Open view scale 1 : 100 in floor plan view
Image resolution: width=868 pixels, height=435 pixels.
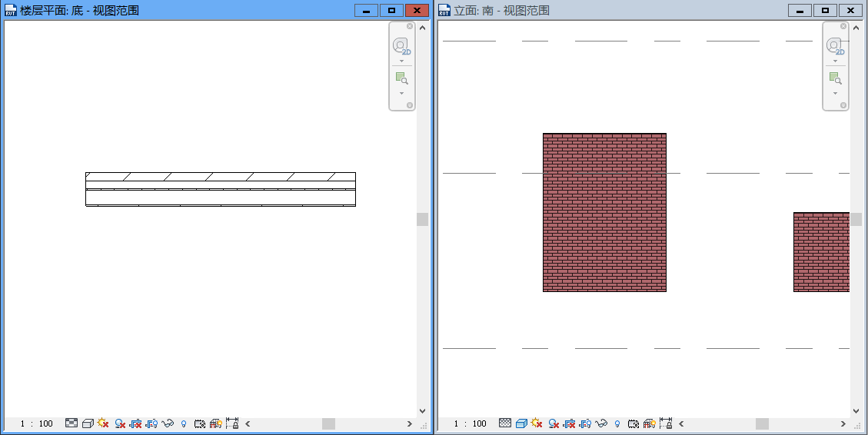(37, 424)
